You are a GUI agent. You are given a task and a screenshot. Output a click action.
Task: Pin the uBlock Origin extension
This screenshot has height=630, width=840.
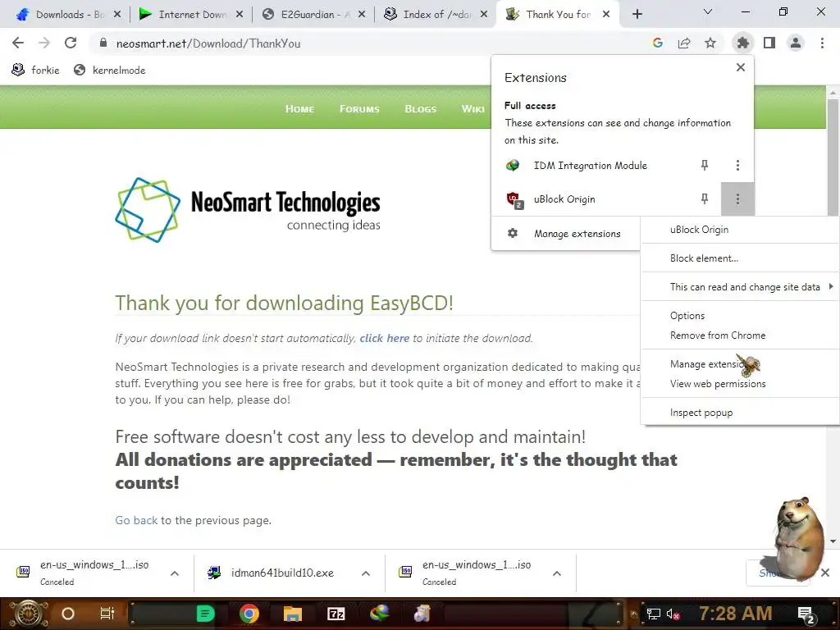coord(705,199)
